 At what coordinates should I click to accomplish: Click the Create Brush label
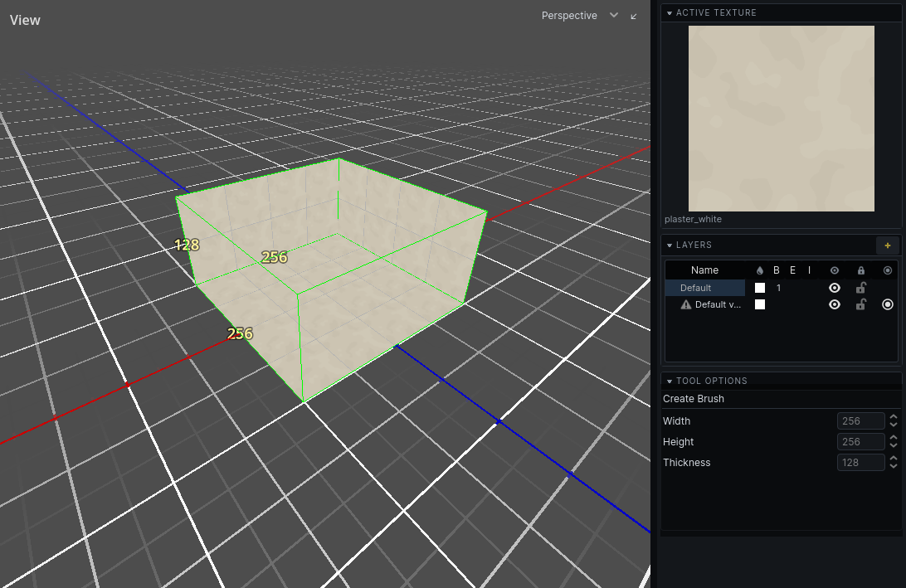tap(694, 399)
